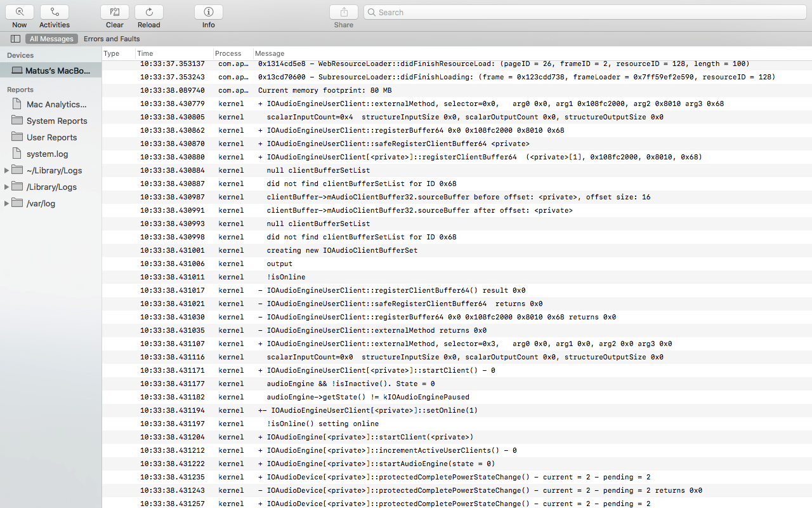Select "!isOnline() setting online" row
The width and height of the screenshot is (812, 508).
click(x=457, y=424)
